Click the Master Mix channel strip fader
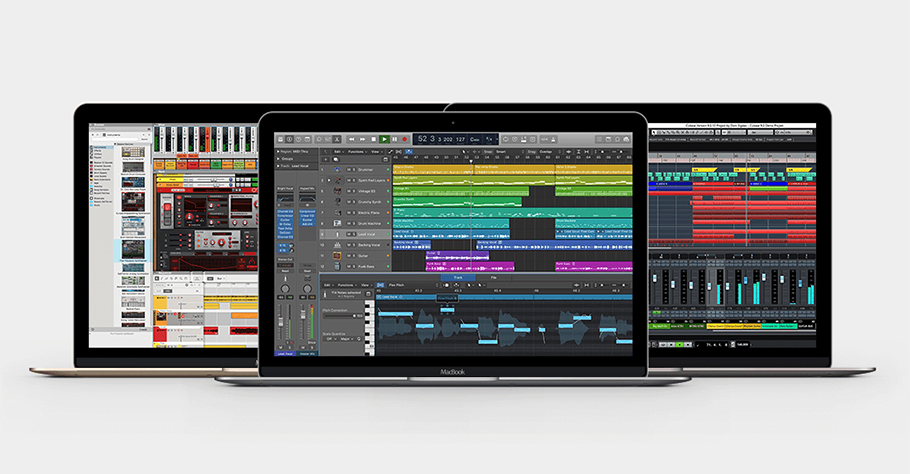This screenshot has height=474, width=910. [303, 313]
